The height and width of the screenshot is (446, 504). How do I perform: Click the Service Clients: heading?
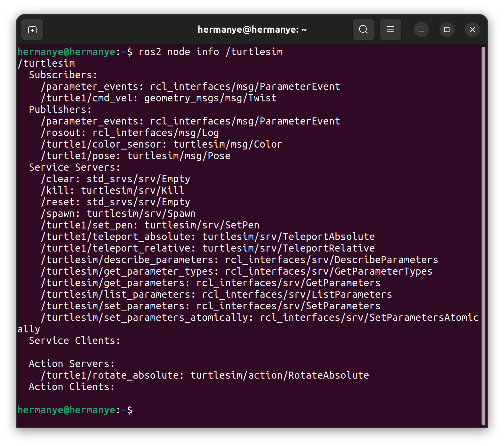(74, 341)
